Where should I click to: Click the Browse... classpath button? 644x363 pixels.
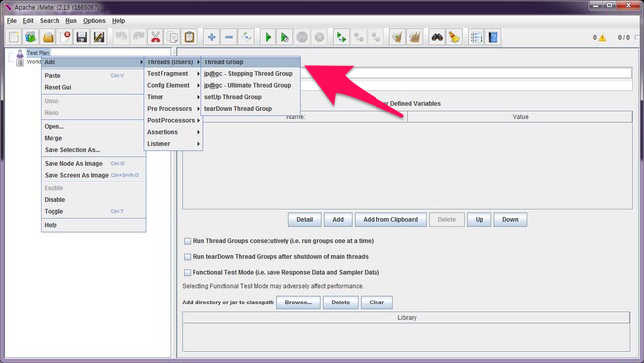(298, 302)
